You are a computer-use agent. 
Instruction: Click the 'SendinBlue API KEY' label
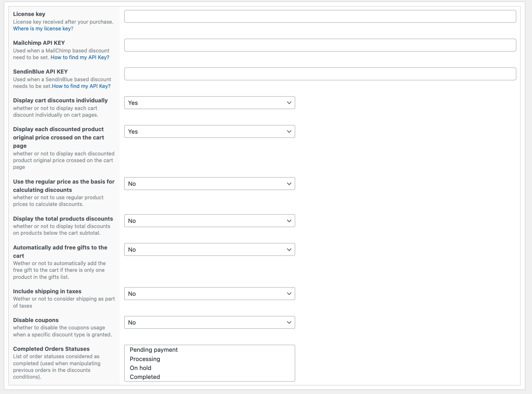(40, 72)
